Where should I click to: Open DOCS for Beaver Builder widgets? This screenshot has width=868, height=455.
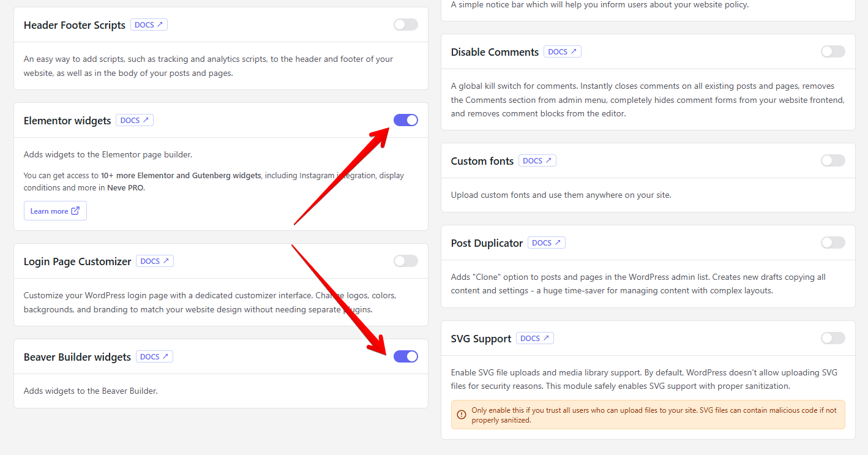pyautogui.click(x=154, y=357)
